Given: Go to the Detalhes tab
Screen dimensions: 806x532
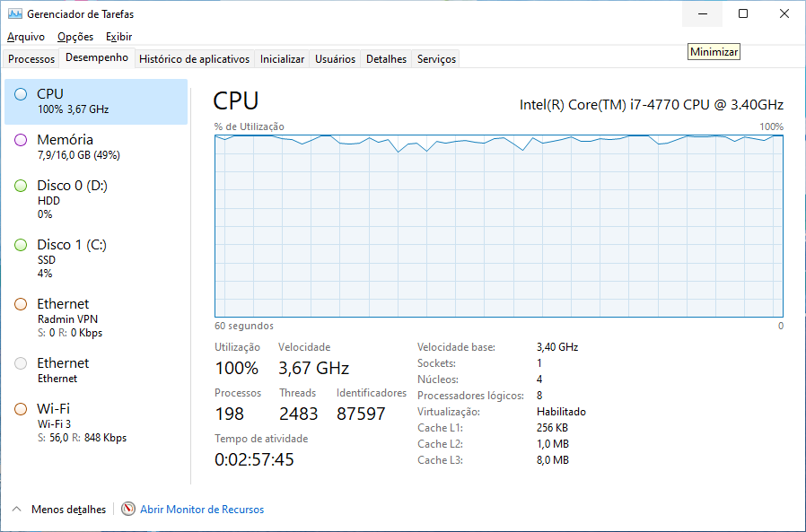Looking at the screenshot, I should 386,58.
